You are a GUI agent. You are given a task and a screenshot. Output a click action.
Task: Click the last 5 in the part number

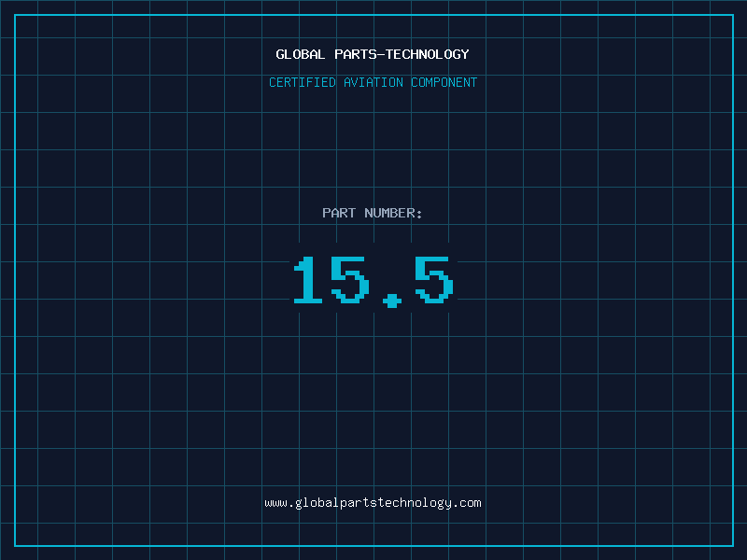tap(434, 281)
